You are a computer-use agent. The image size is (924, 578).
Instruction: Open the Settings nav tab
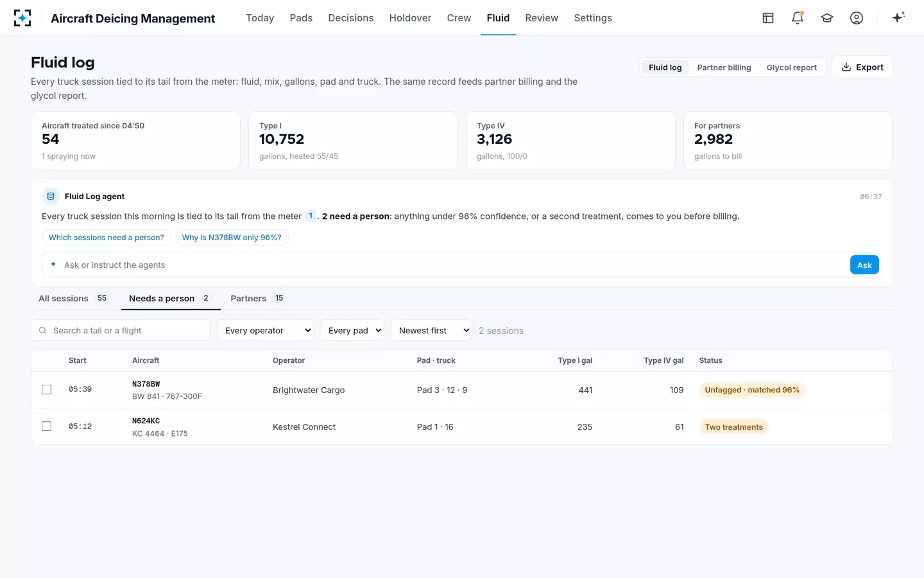pos(593,18)
